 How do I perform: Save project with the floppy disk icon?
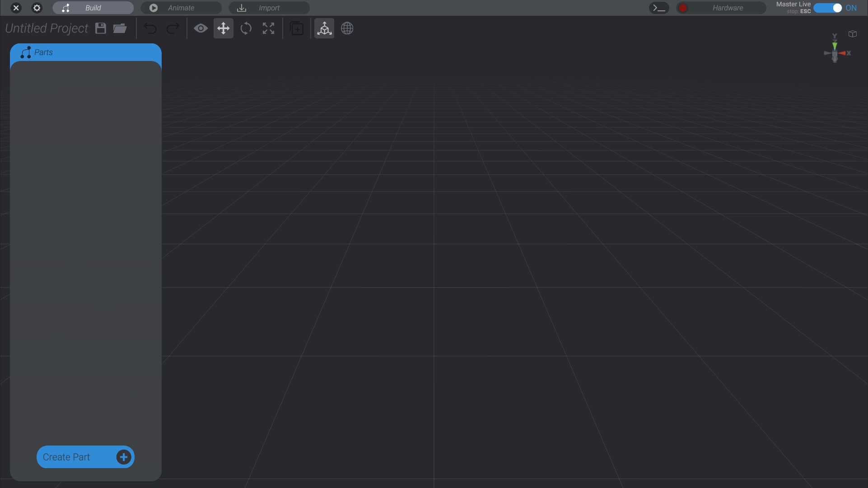click(x=101, y=28)
